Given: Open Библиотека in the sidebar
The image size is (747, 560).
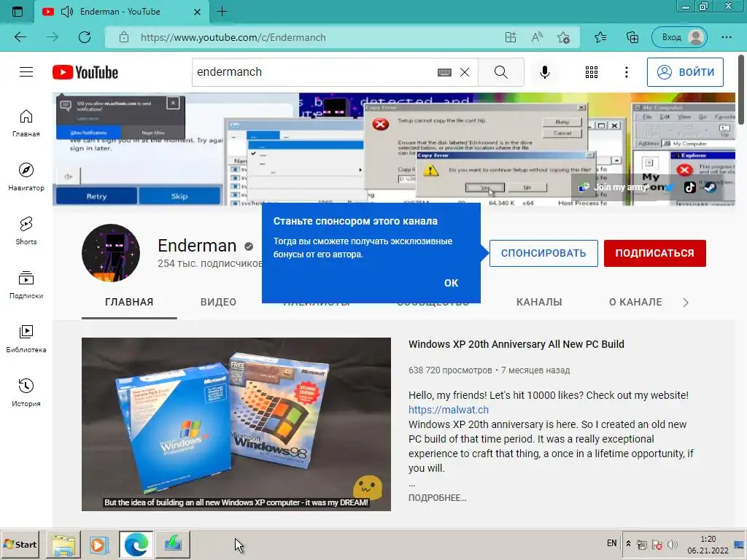Looking at the screenshot, I should (x=26, y=338).
